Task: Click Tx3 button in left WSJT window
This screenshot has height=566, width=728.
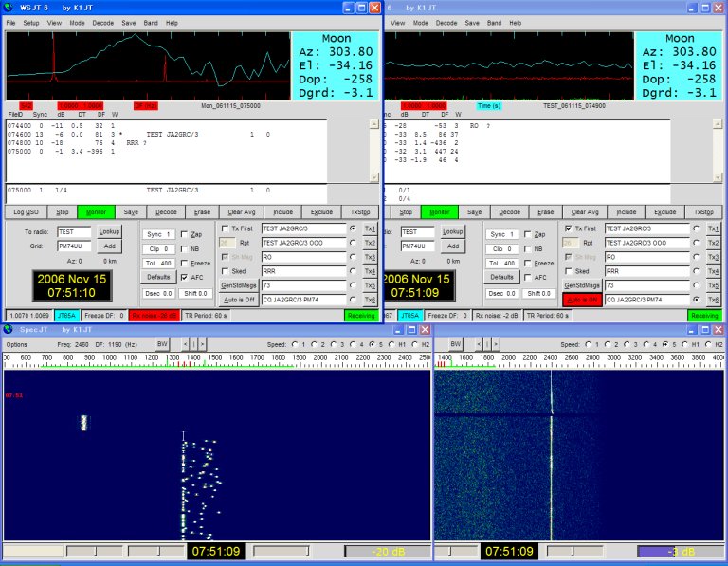Action: (x=370, y=257)
